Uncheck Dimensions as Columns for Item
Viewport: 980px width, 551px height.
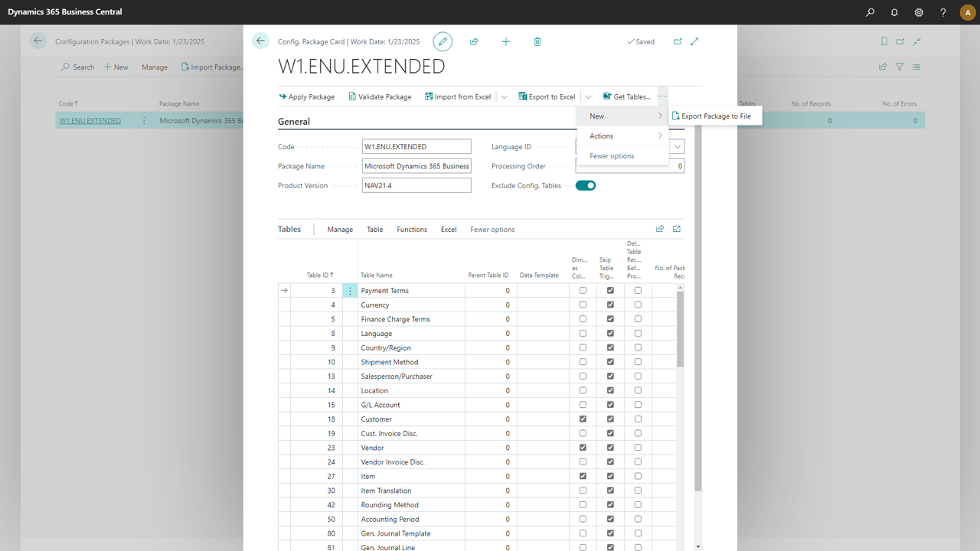[x=583, y=476]
